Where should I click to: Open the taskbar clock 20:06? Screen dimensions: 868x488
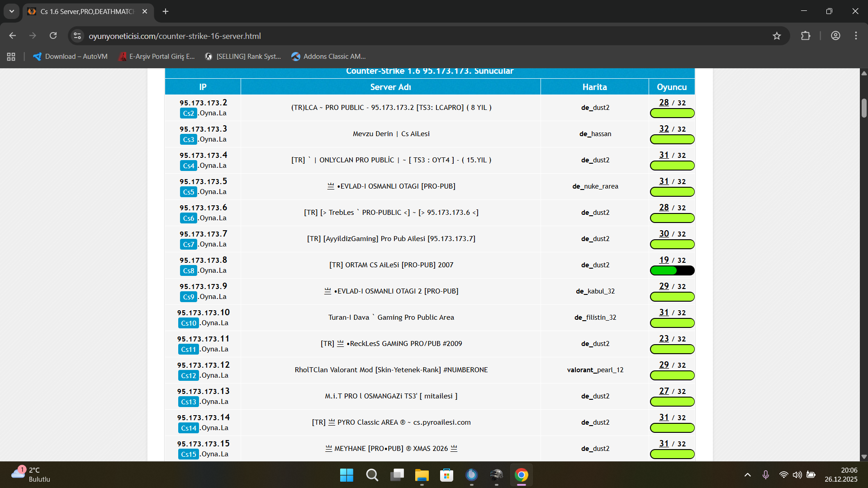(x=840, y=475)
